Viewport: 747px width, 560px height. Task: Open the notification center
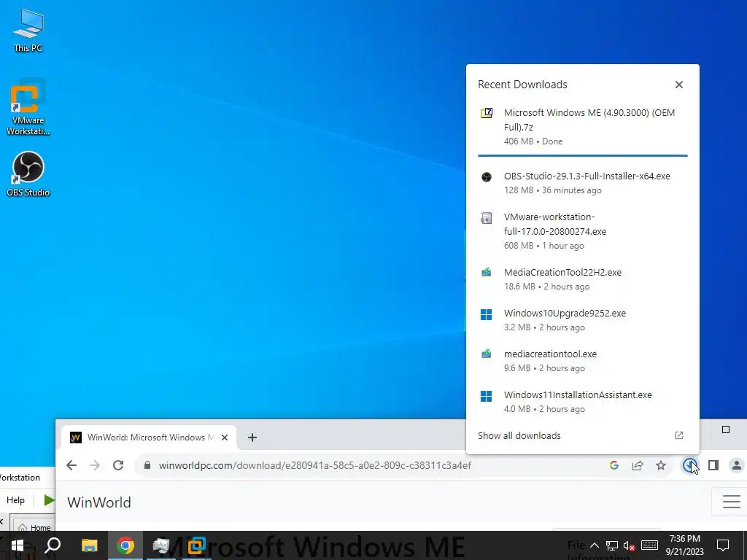pos(723,545)
